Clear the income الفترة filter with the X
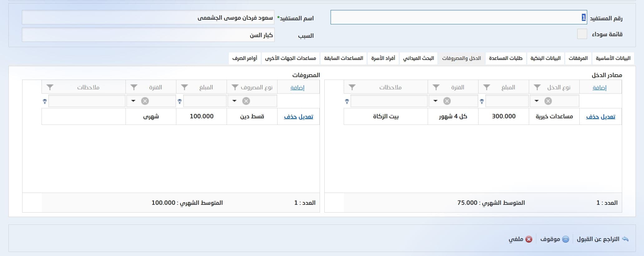 [x=447, y=101]
